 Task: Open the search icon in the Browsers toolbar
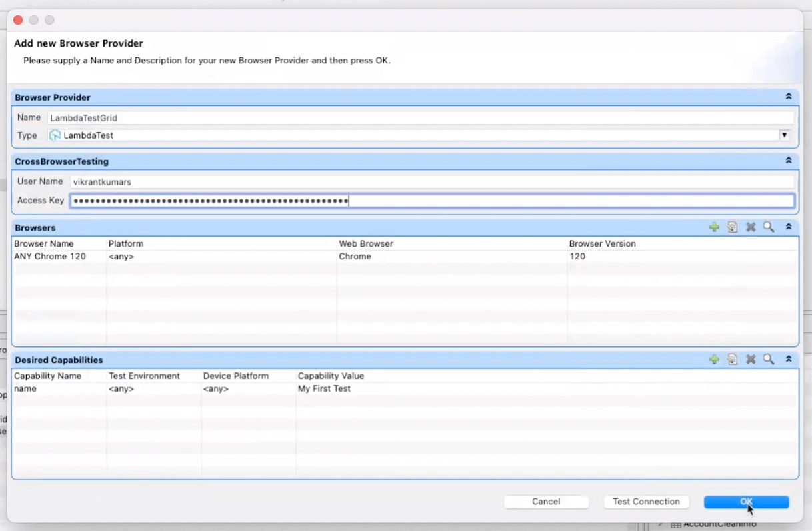click(x=769, y=227)
